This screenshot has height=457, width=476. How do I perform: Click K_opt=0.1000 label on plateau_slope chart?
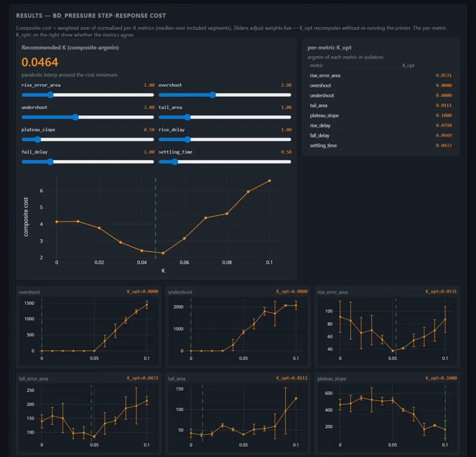pos(441,378)
